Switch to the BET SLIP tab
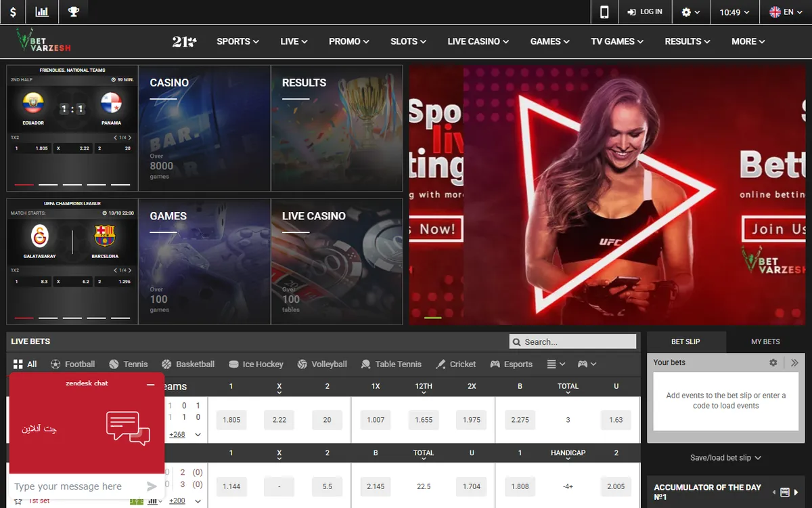 pos(685,342)
